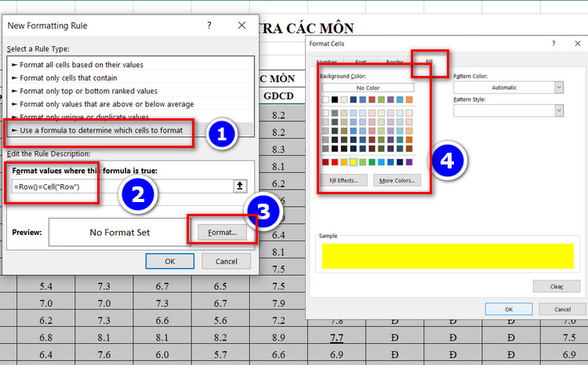Pick 'Format only top or bottom ranked values'

(x=89, y=91)
